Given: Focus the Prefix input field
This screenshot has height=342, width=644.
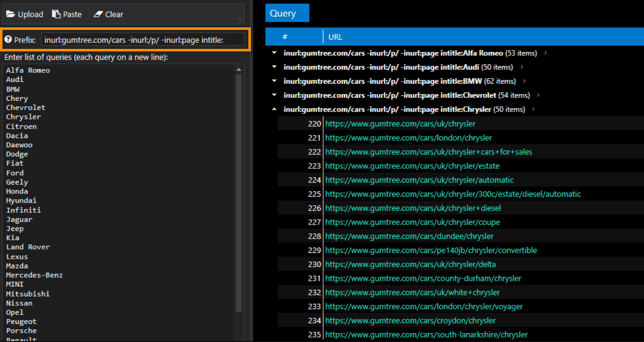Looking at the screenshot, I should 143,40.
